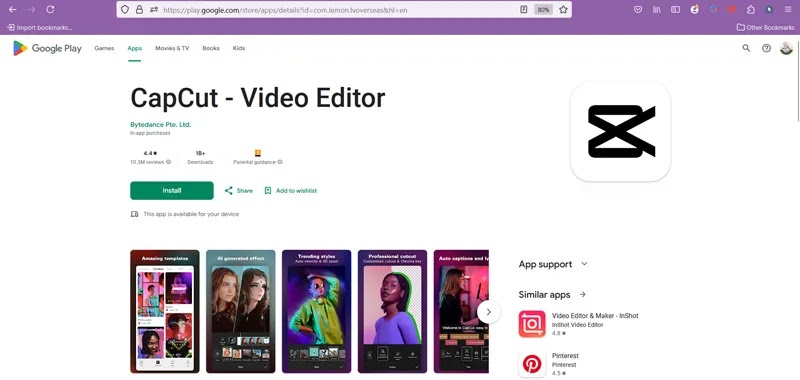Open the Trending styles screenshot
Viewport: 800px width, 380px height.
coord(316,311)
